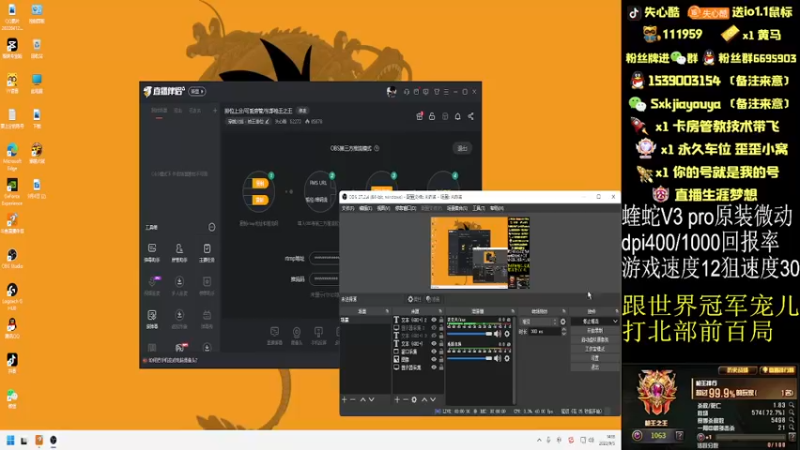Click the transition duration 300 ms spinner arrows
Screen dimensions: 800x450
[564, 332]
